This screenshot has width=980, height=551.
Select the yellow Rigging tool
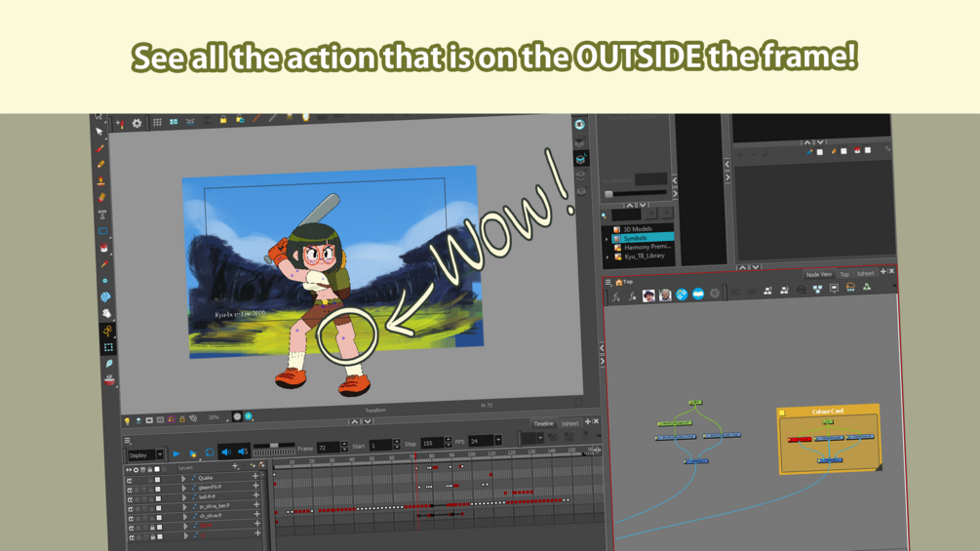(107, 331)
